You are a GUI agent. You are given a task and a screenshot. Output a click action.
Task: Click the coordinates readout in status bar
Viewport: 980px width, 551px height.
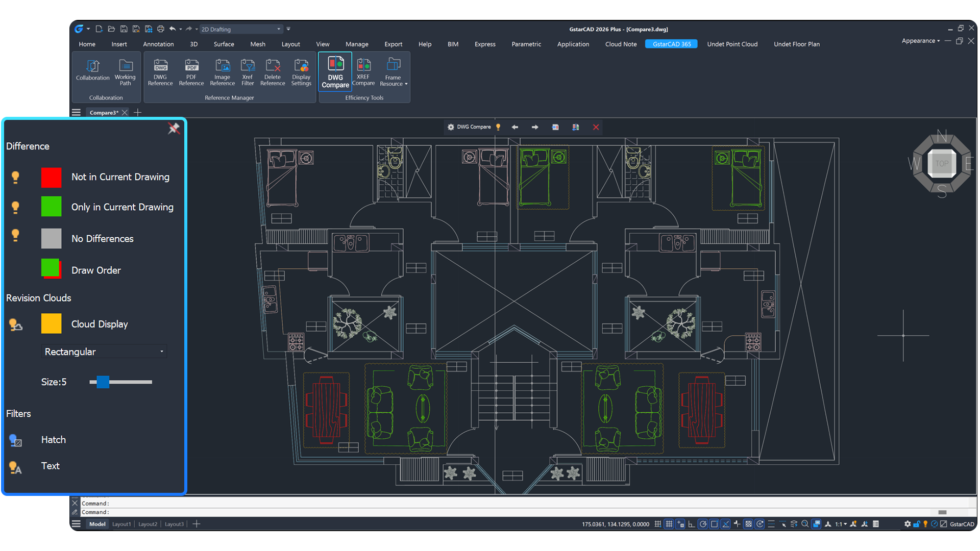pos(616,524)
